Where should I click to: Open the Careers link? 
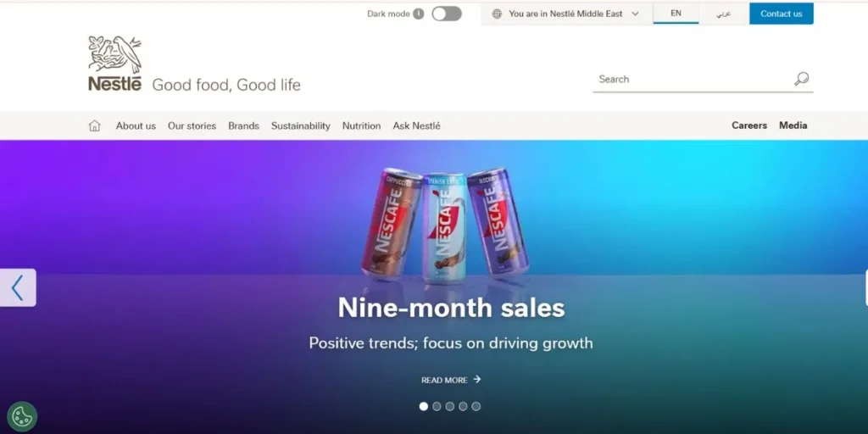[x=749, y=125]
